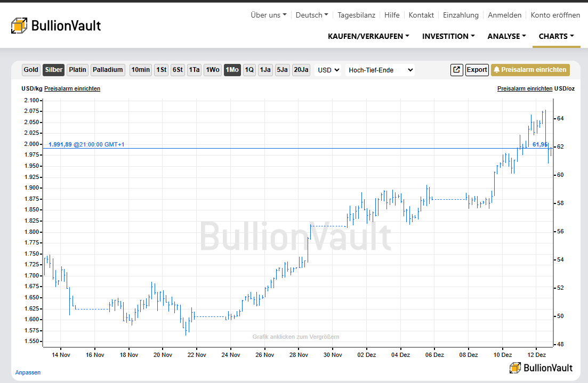
Task: Expand the Über uns menu
Action: [x=269, y=15]
